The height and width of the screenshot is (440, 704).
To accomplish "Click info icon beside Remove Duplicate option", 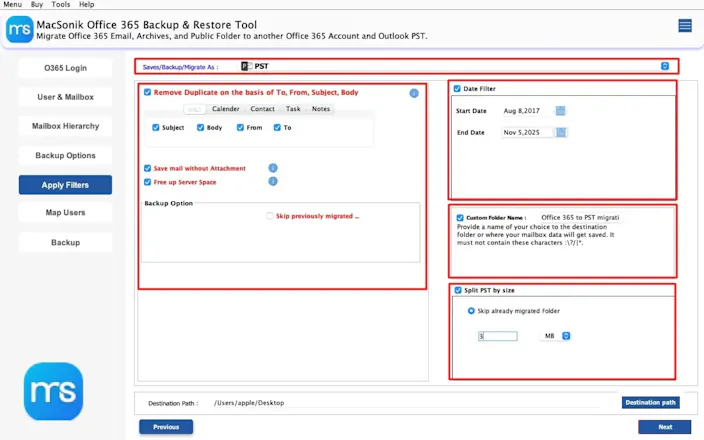I will coord(414,93).
